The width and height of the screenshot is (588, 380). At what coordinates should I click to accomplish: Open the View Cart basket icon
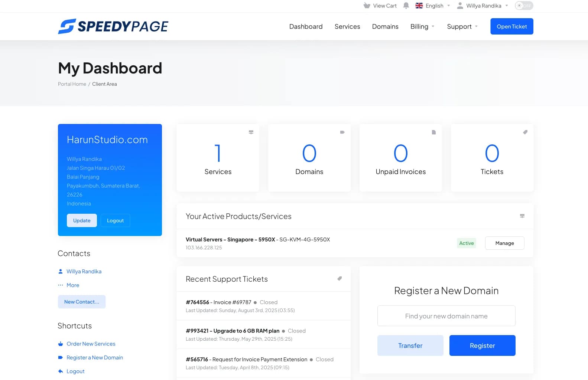367,6
